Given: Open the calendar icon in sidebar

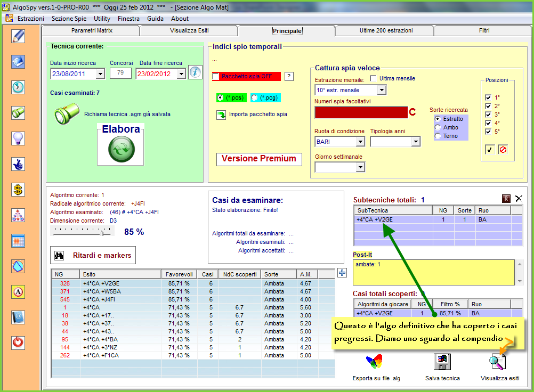Looking at the screenshot, I should 18,241.
